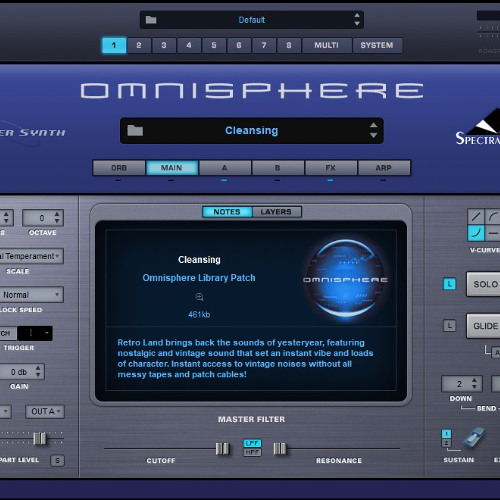
Task: Click the 0 db Gain value field
Action: (x=22, y=372)
